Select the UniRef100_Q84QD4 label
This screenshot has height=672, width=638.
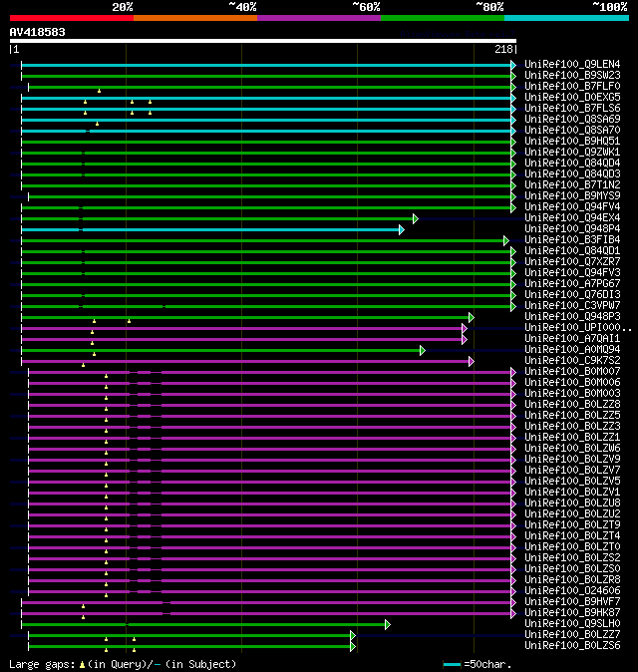[572, 163]
